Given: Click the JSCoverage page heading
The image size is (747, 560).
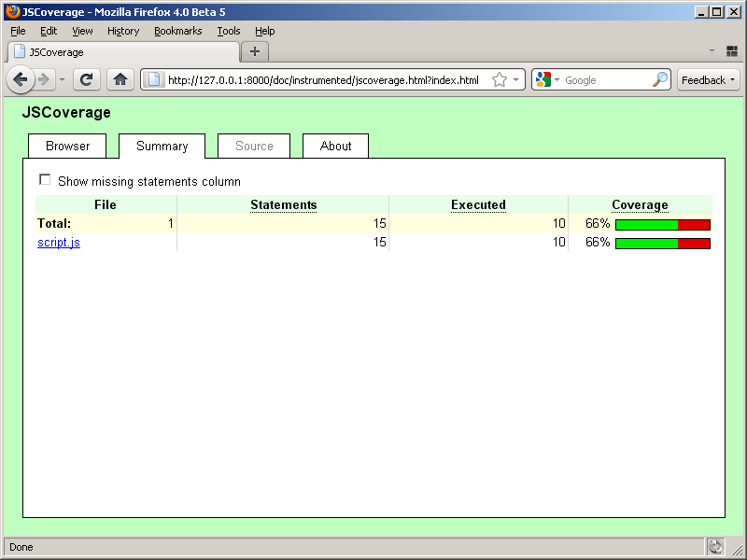Looking at the screenshot, I should click(x=66, y=112).
